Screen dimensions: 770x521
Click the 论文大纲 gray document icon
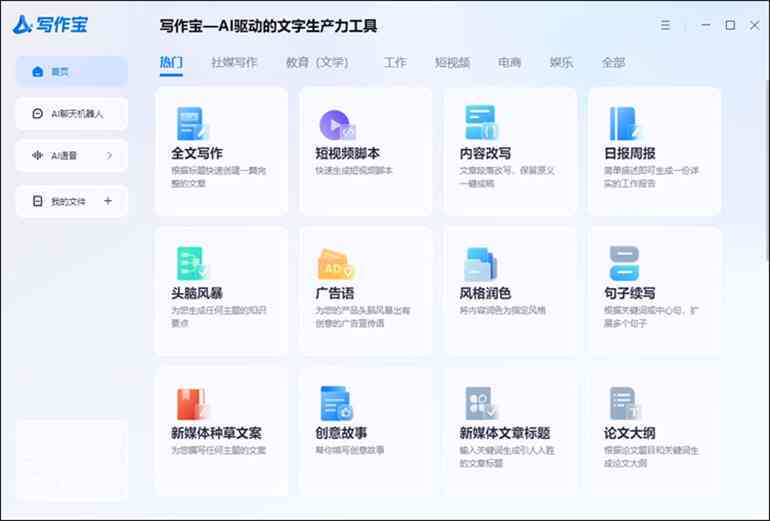pos(624,403)
